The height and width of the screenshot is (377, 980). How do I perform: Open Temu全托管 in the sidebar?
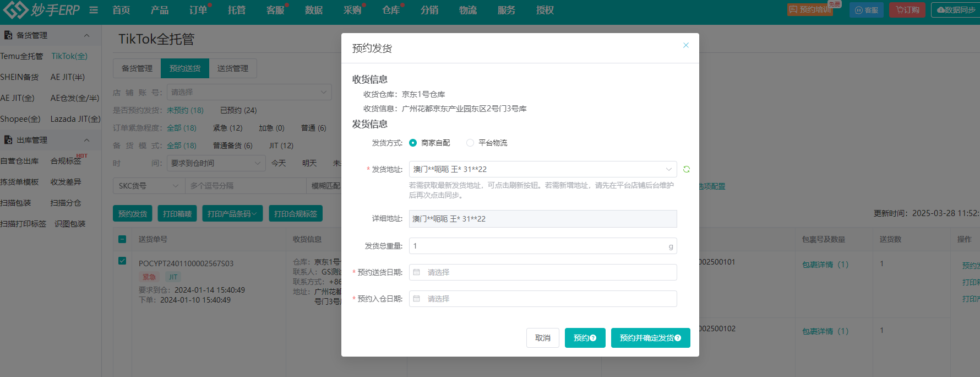coord(21,56)
